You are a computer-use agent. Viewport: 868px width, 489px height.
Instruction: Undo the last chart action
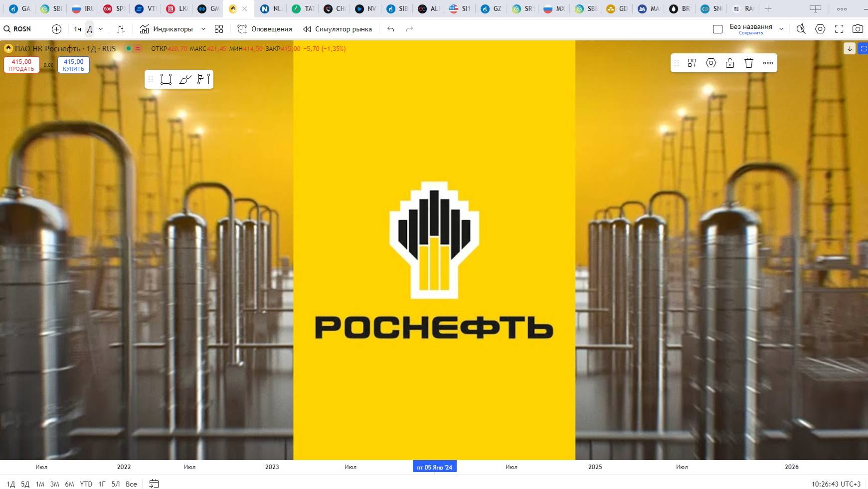(391, 29)
